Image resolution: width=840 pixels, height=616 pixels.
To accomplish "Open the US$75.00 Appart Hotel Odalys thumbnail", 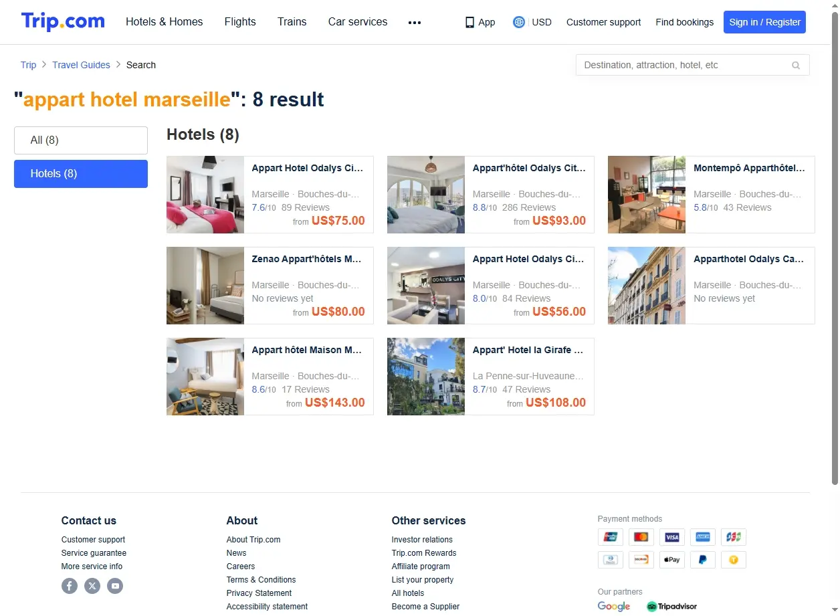I will click(x=205, y=195).
